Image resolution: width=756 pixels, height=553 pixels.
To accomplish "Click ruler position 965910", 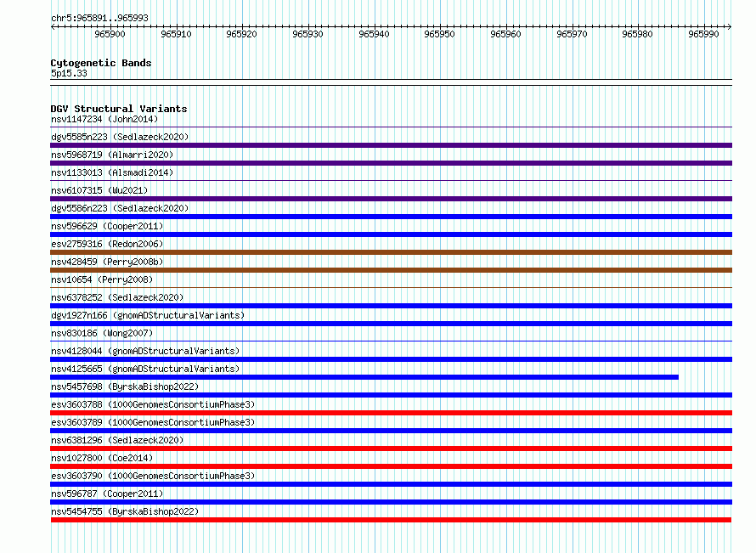I will [176, 34].
